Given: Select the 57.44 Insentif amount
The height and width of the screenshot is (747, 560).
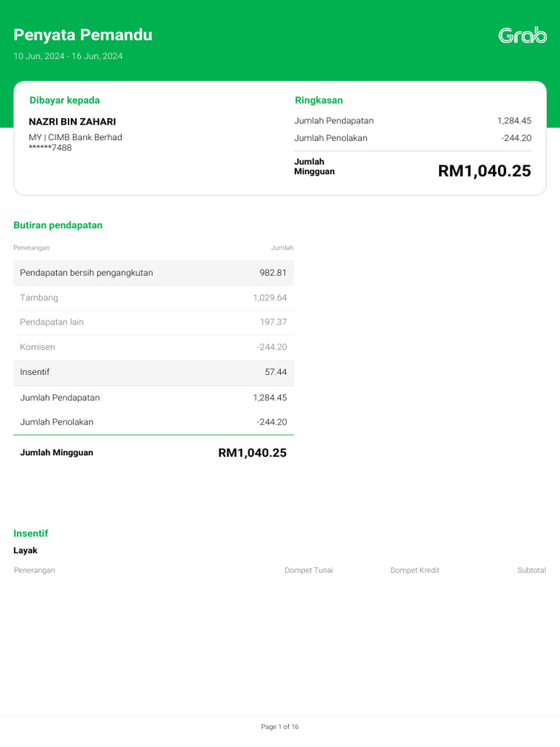Looking at the screenshot, I should point(276,372).
